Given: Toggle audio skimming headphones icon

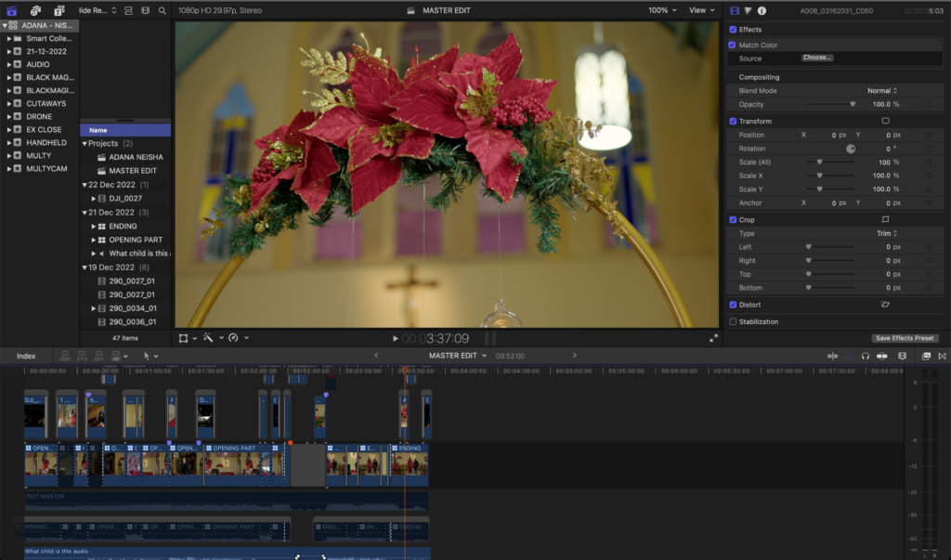Looking at the screenshot, I should click(865, 356).
